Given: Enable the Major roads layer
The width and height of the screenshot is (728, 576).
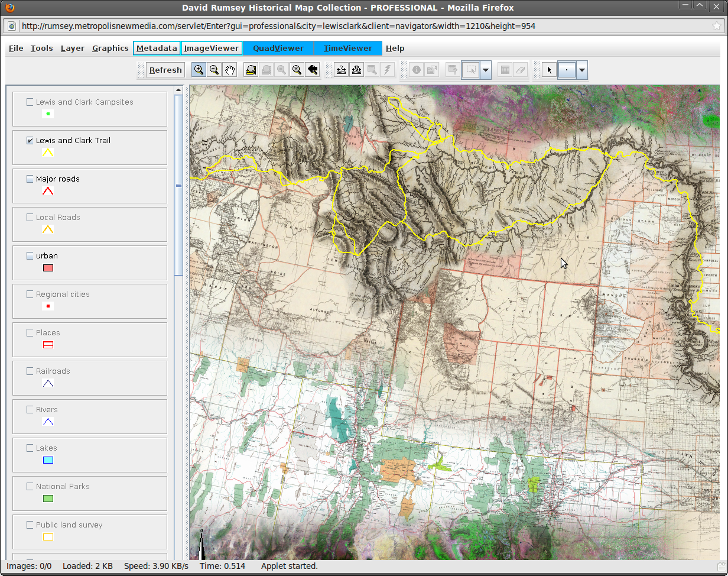Looking at the screenshot, I should click(x=30, y=178).
